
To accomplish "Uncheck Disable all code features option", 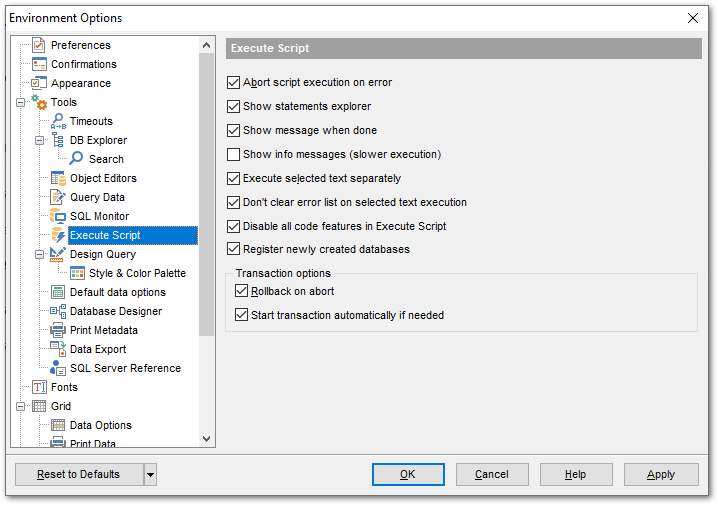I will tap(234, 226).
